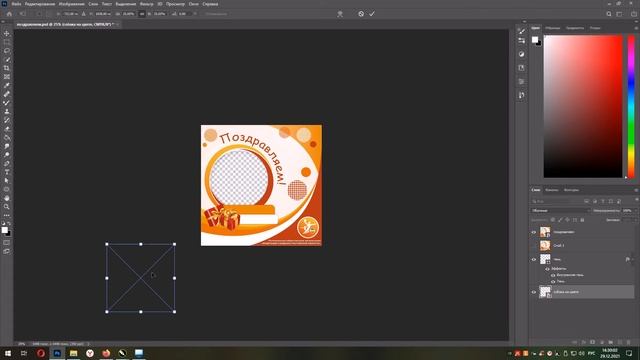Screen dimensions: 640x360
Task: Click the hue slider strip
Action: pos(631,107)
